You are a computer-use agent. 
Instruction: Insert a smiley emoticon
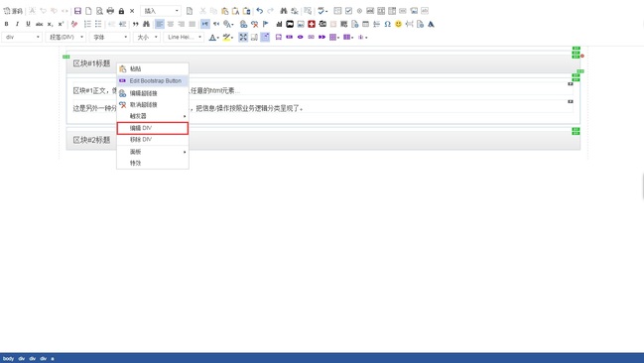tap(398, 24)
